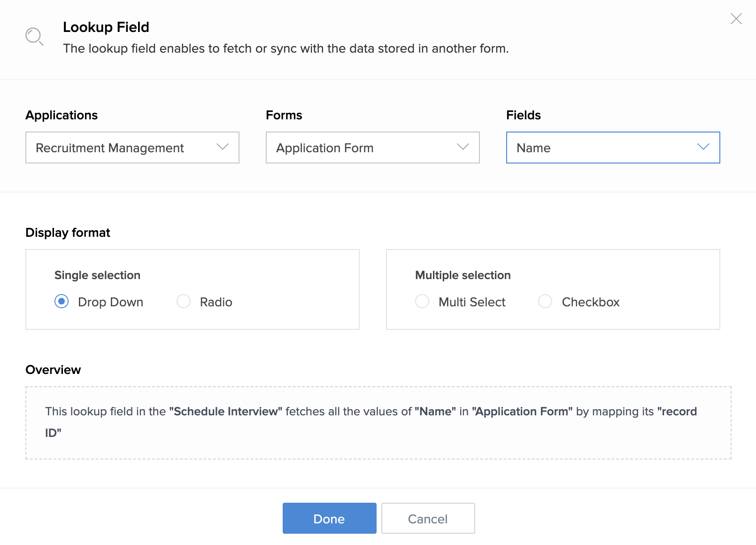Click the Display format heading
756x545 pixels.
[68, 233]
